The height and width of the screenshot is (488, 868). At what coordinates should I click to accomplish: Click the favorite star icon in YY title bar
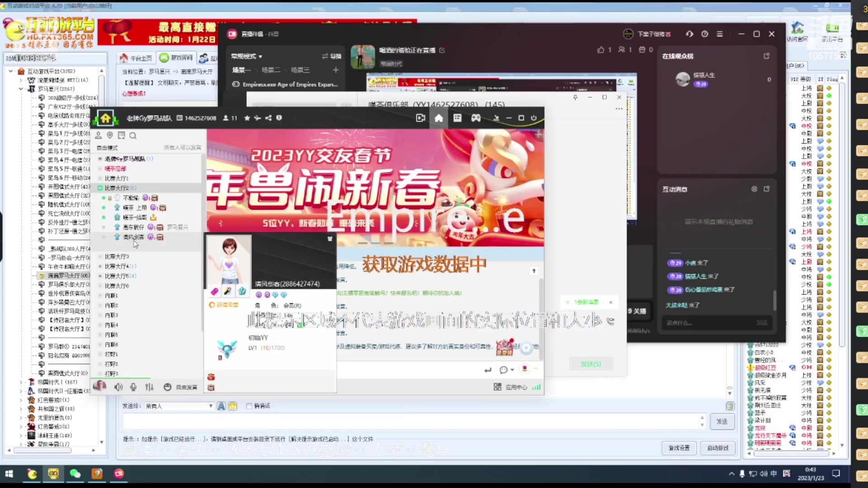point(247,118)
